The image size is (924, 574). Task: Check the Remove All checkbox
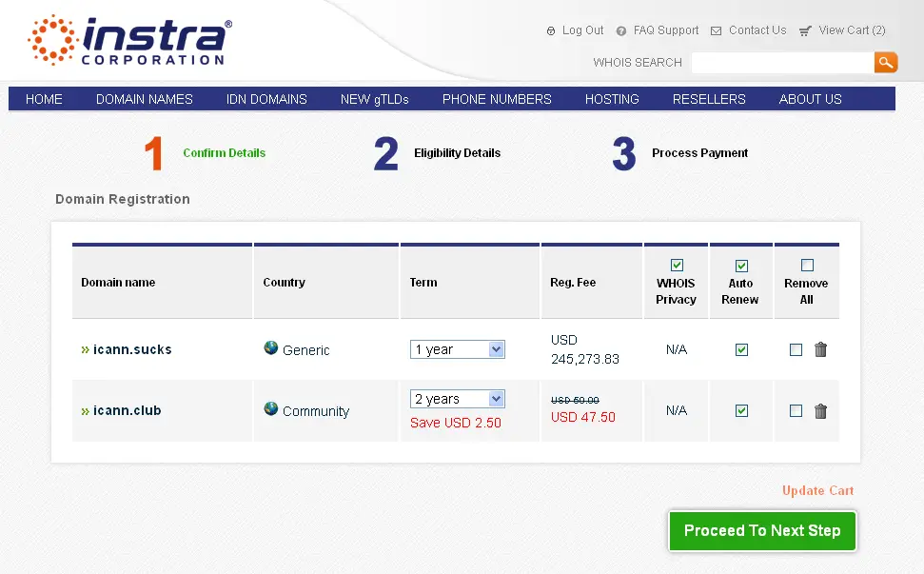pyautogui.click(x=807, y=266)
